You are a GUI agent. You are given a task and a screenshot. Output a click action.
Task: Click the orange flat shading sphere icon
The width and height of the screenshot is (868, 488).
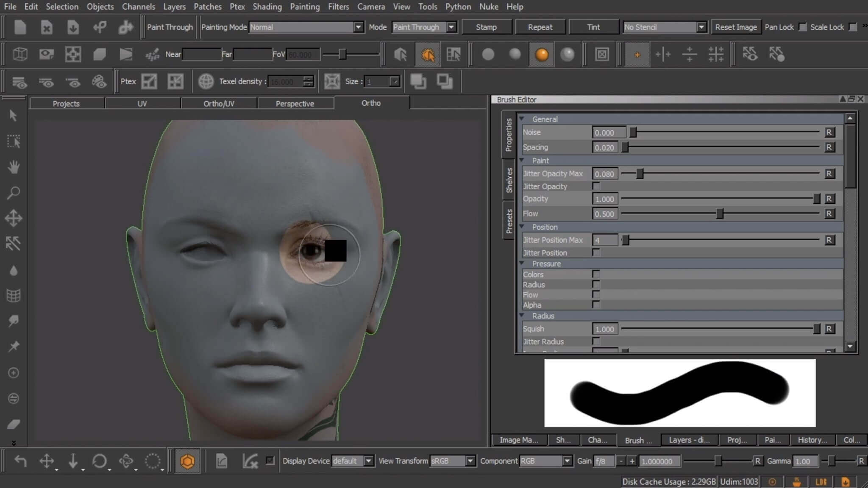541,54
